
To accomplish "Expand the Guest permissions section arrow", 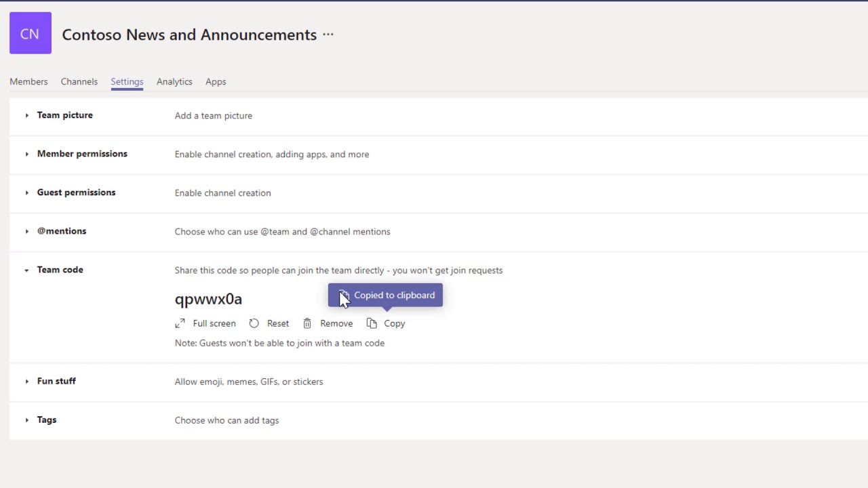I will tap(26, 192).
